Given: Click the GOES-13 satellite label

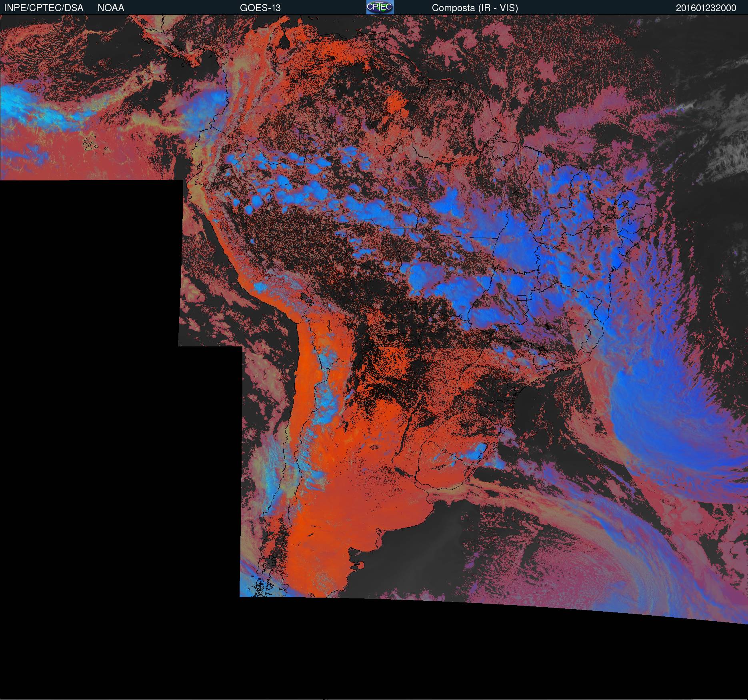Looking at the screenshot, I should (x=260, y=8).
